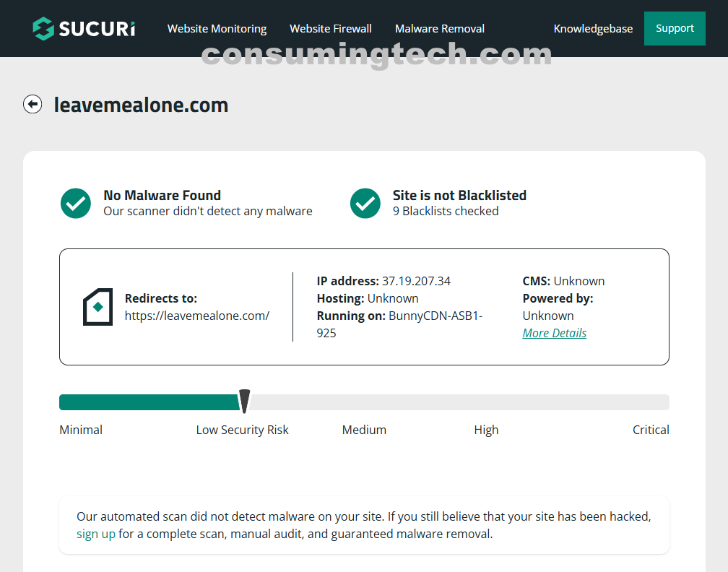Click the back arrow beside leavemealone.com
Viewport: 728px width, 572px height.
pos(32,105)
